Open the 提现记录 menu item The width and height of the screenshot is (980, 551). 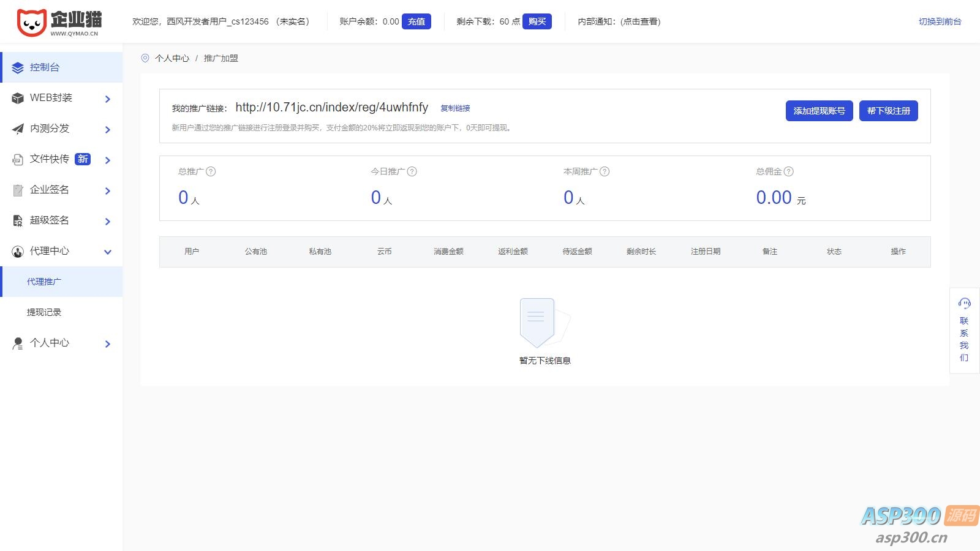point(44,312)
